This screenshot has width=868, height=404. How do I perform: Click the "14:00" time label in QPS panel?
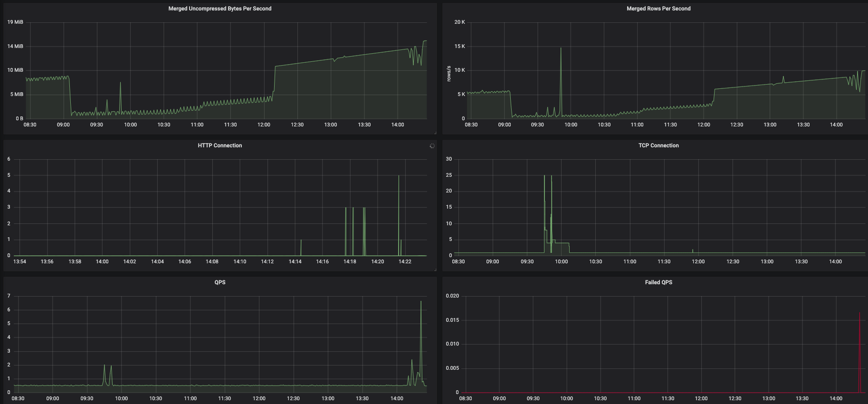click(x=397, y=398)
